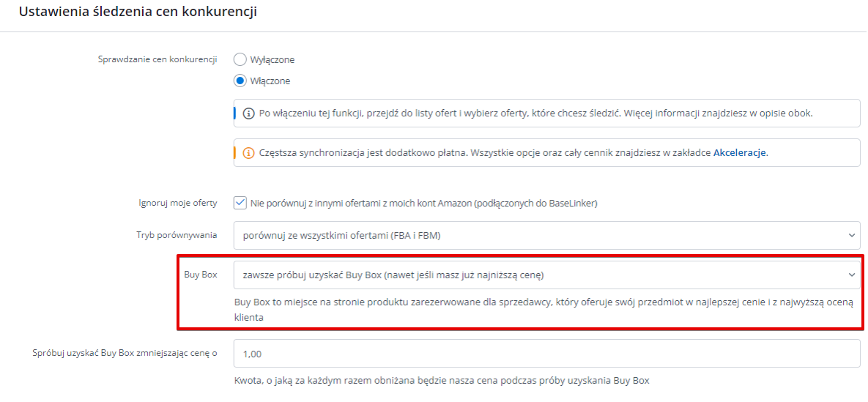Click the 'Ustawienia śledzenia cen konkurencji' heading
The image size is (868, 402).
pos(138,12)
